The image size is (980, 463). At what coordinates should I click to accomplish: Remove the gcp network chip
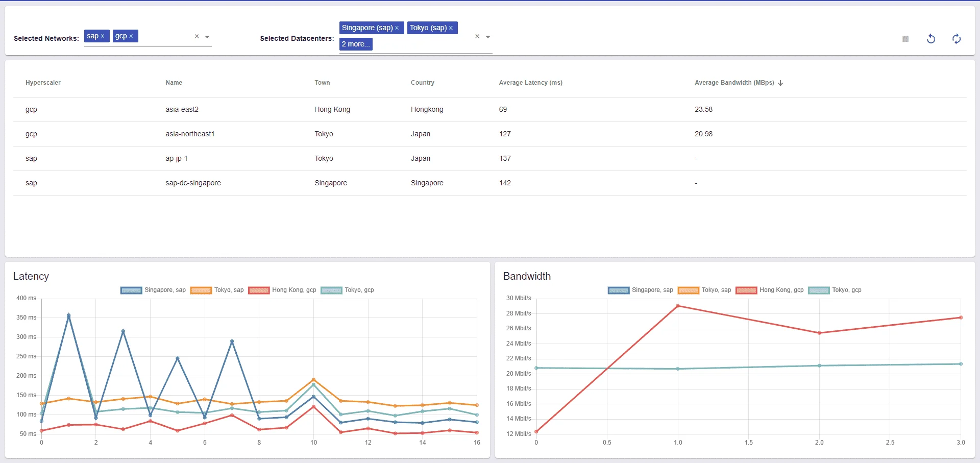pos(131,36)
